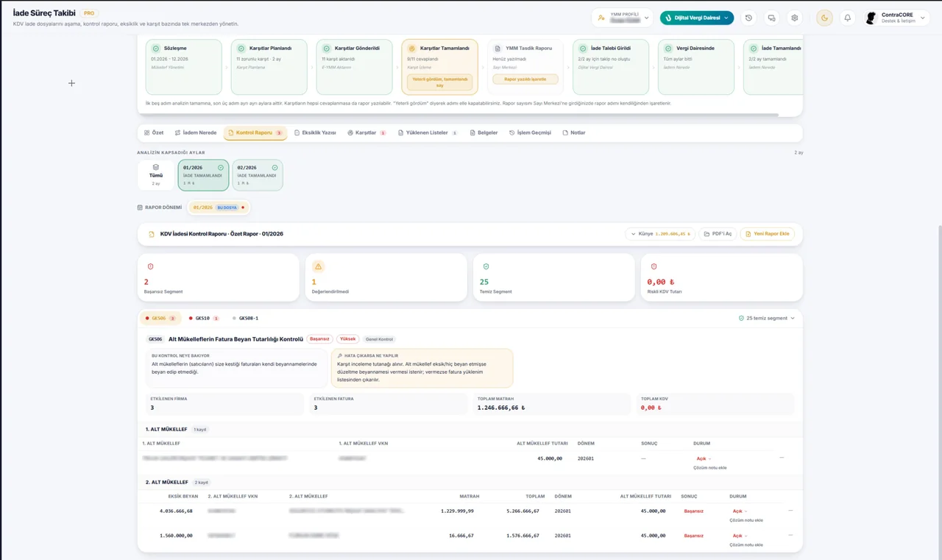Click the screen devices icon in header
The height and width of the screenshot is (560, 942).
[771, 18]
